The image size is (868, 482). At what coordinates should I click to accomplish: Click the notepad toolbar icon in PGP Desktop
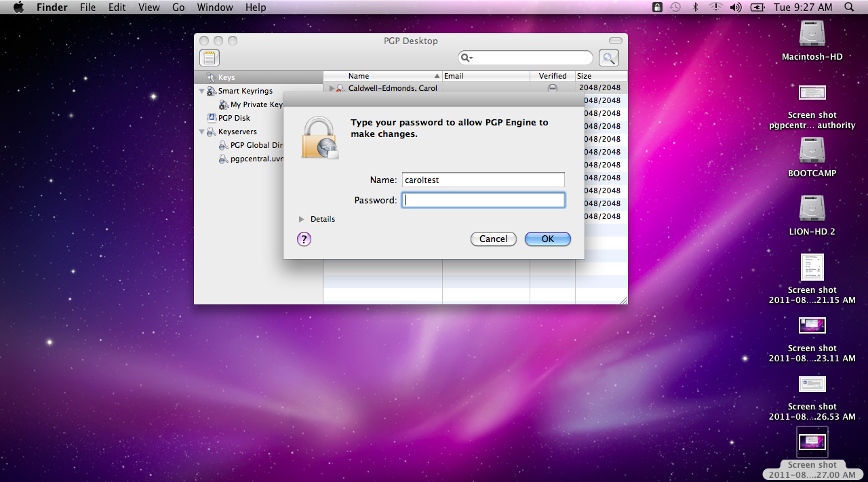point(210,58)
